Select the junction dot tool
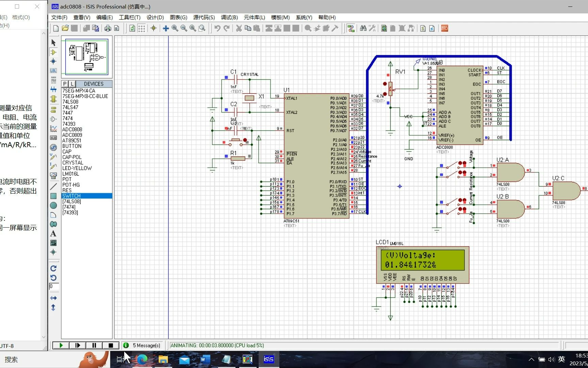 tap(53, 61)
